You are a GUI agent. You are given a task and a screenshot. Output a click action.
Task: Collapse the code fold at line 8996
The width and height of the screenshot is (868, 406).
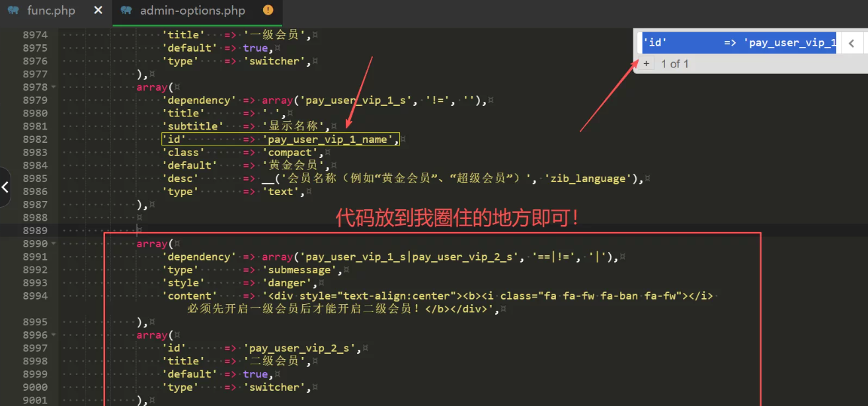click(x=53, y=335)
